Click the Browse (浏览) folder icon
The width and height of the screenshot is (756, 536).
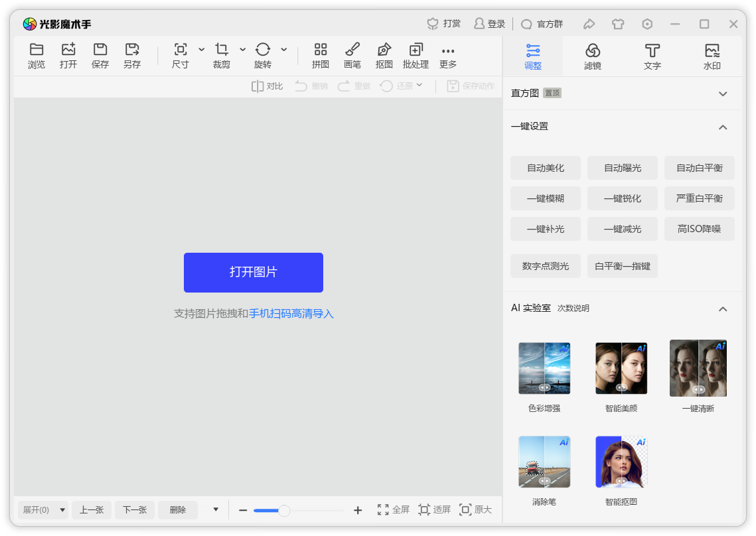coord(37,50)
